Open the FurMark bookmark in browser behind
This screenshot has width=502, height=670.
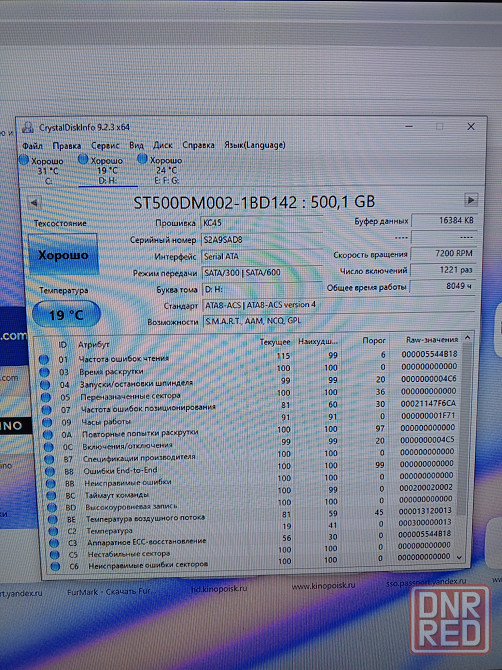click(112, 592)
